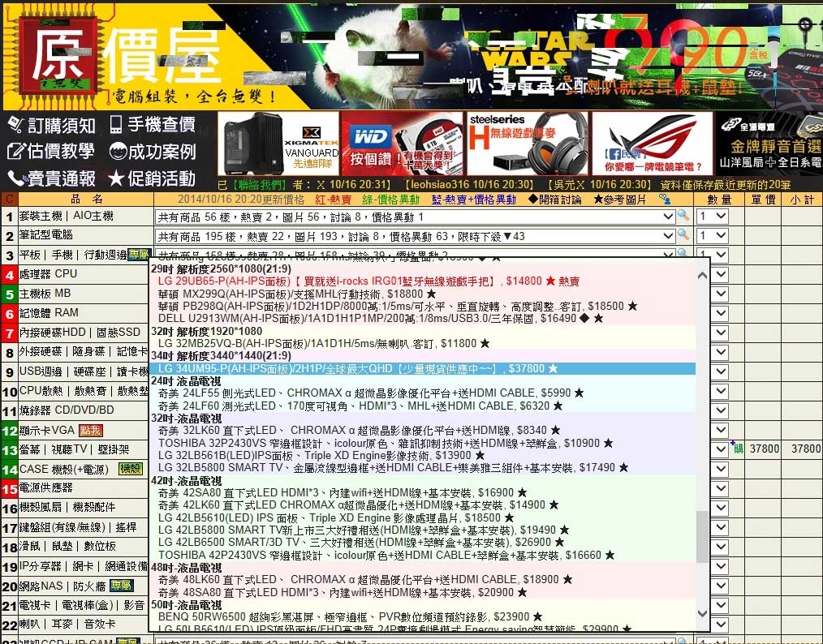The image size is (823, 644).
Task: Select category 11 燒錄器 CD/DVD/BD
Action: 67,410
